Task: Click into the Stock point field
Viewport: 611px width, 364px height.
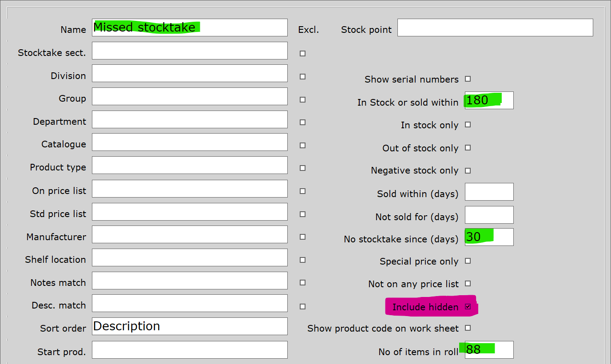Action: pyautogui.click(x=495, y=28)
